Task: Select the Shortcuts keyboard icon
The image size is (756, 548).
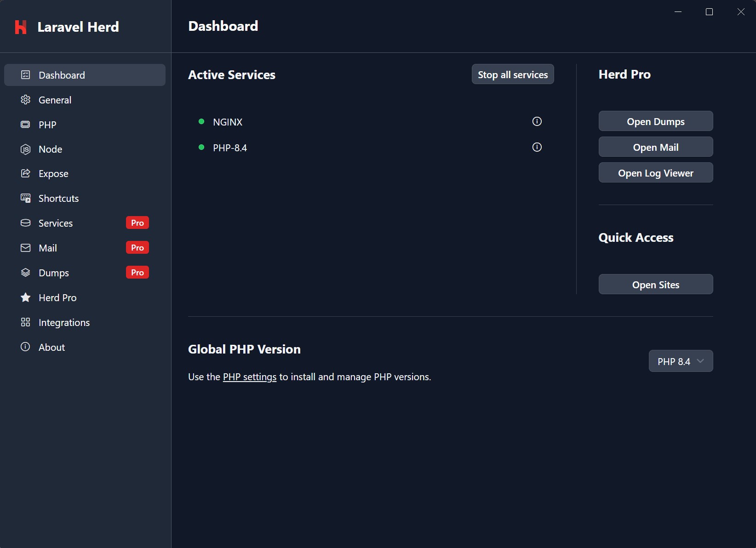Action: click(x=26, y=198)
